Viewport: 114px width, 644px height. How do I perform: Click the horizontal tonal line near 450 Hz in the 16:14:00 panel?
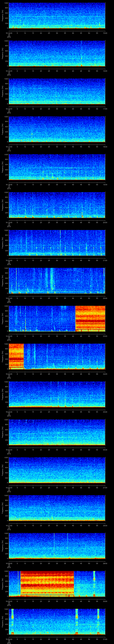(x=57, y=17)
